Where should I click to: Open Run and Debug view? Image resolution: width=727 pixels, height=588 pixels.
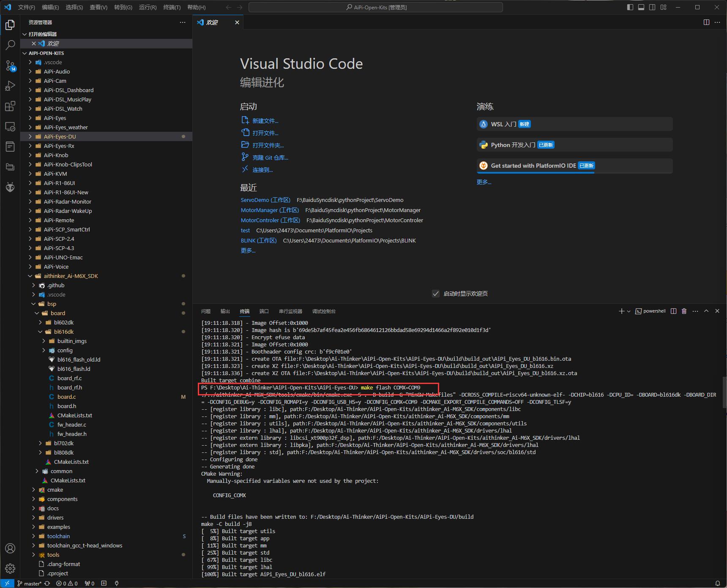[10, 86]
